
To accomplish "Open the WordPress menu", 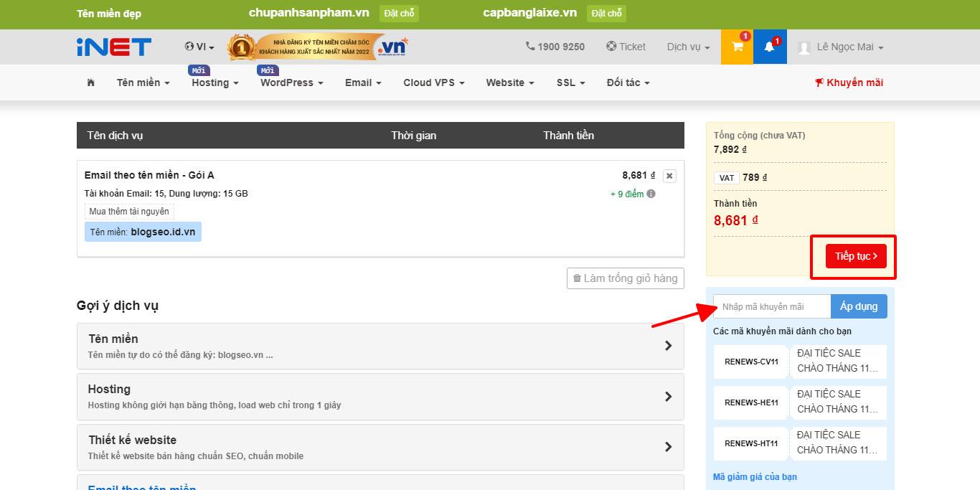I will [292, 83].
